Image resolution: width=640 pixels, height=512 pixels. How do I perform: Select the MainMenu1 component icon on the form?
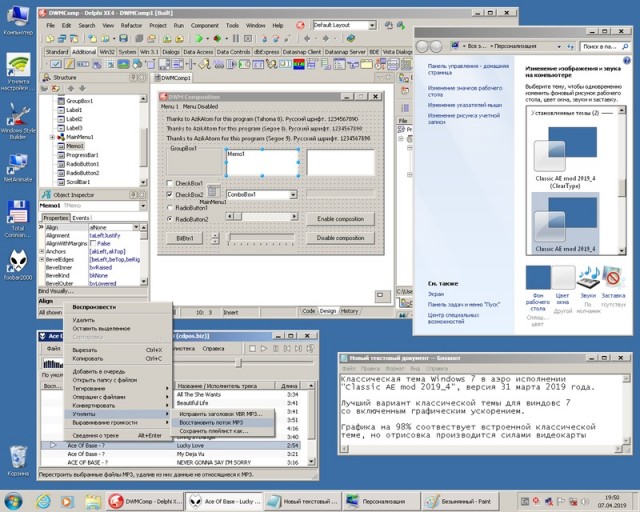(x=211, y=193)
